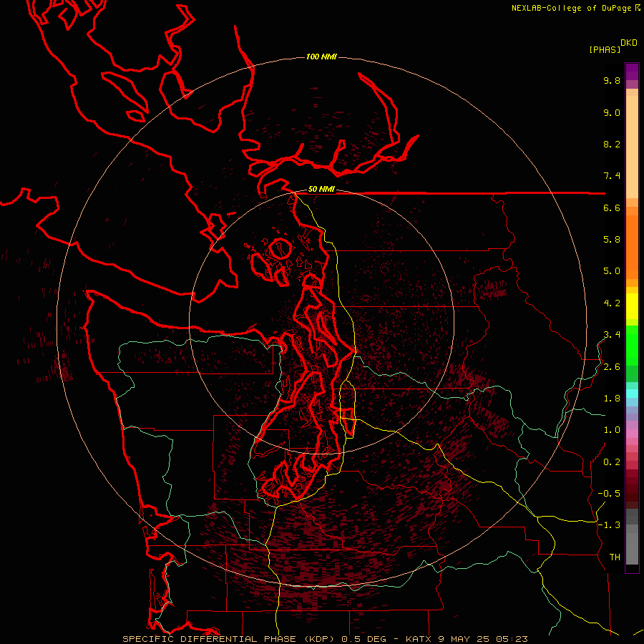Viewport: 644px width, 644px height.
Task: Select the 8.2 value on the color scale
Action: (612, 145)
